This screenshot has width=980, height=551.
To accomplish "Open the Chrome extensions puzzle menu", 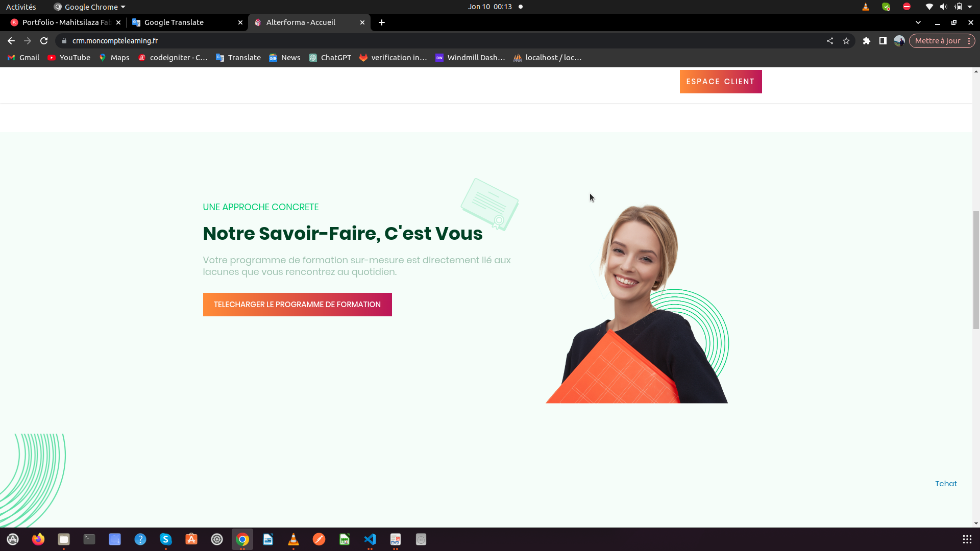I will click(867, 41).
